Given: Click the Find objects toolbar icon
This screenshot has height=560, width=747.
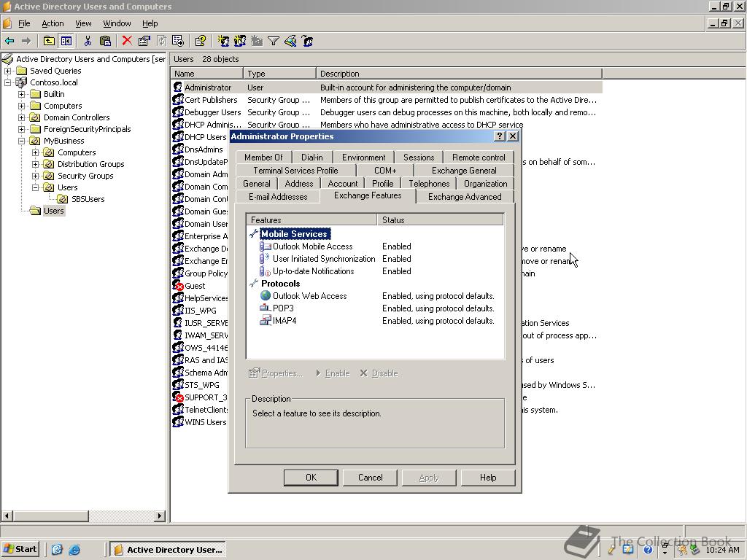Looking at the screenshot, I should tap(290, 41).
